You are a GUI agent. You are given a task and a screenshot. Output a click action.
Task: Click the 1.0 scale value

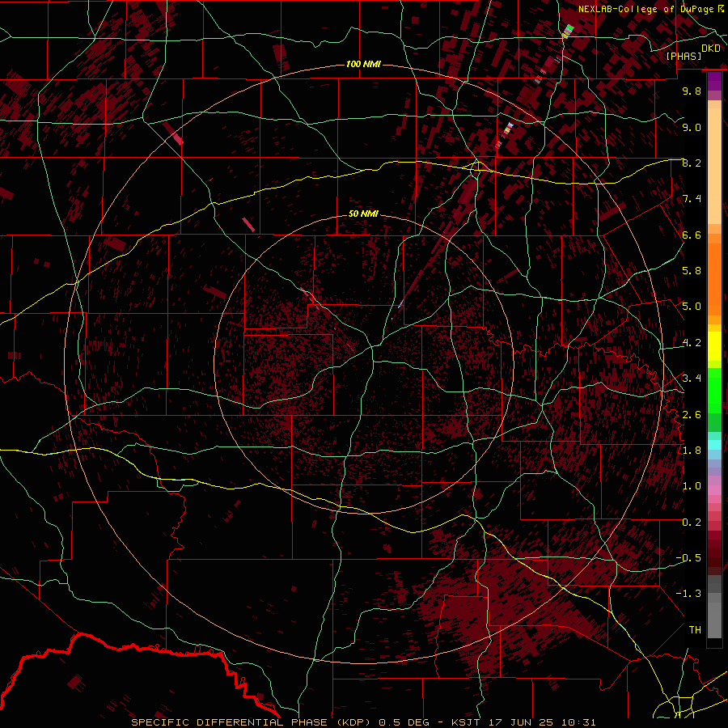pyautogui.click(x=692, y=486)
